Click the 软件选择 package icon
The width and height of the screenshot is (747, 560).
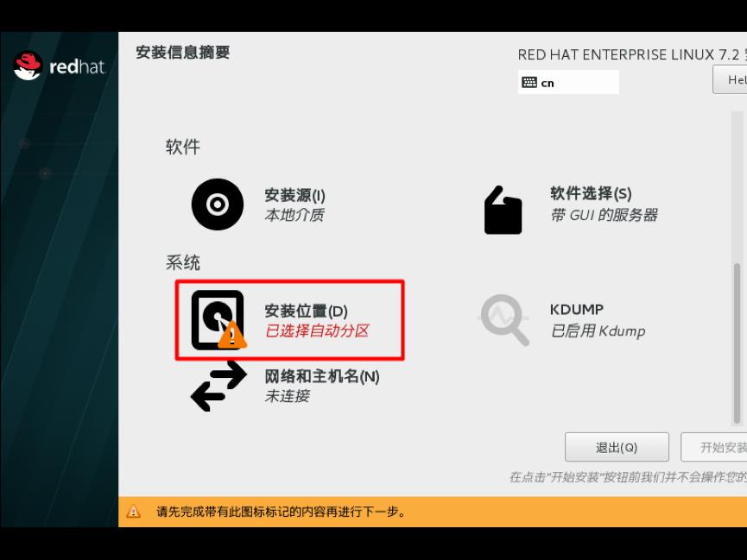pos(503,210)
